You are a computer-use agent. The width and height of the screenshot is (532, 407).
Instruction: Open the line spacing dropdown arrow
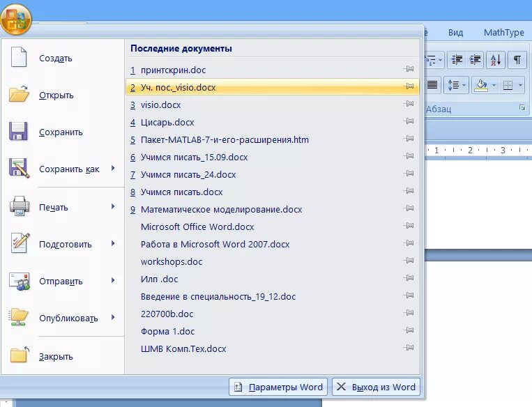pyautogui.click(x=464, y=85)
